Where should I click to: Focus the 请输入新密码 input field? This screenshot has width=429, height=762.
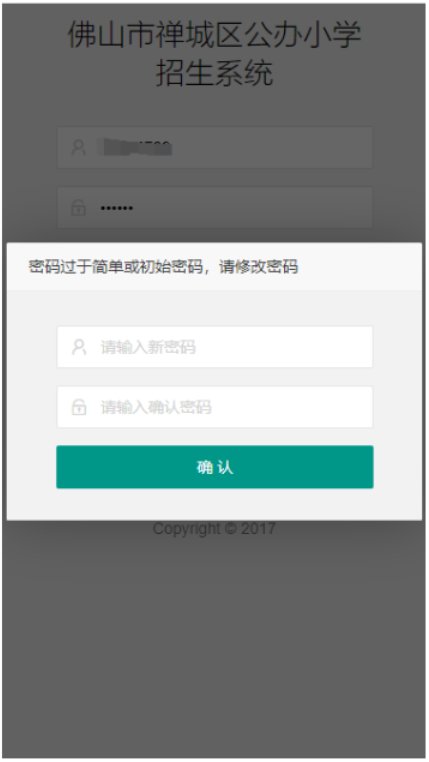215,347
